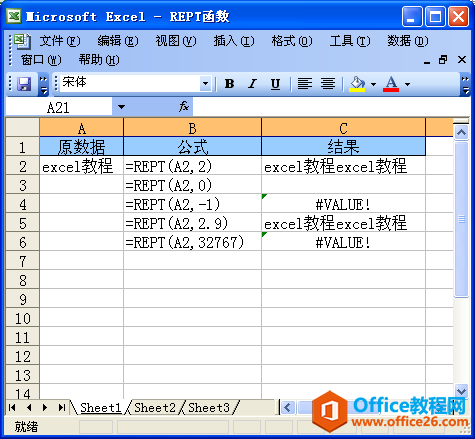The image size is (475, 439).
Task: Click #VALUE! error in row 4
Action: click(343, 204)
